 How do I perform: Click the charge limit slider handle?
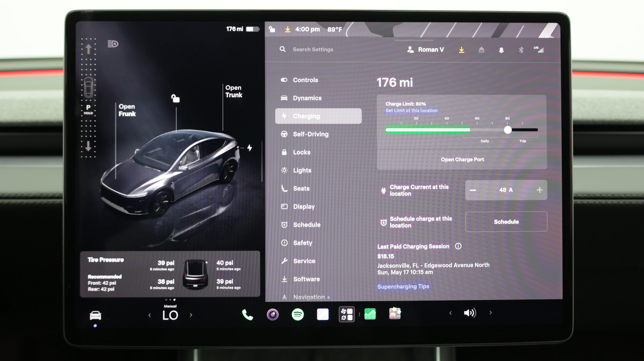click(x=508, y=130)
